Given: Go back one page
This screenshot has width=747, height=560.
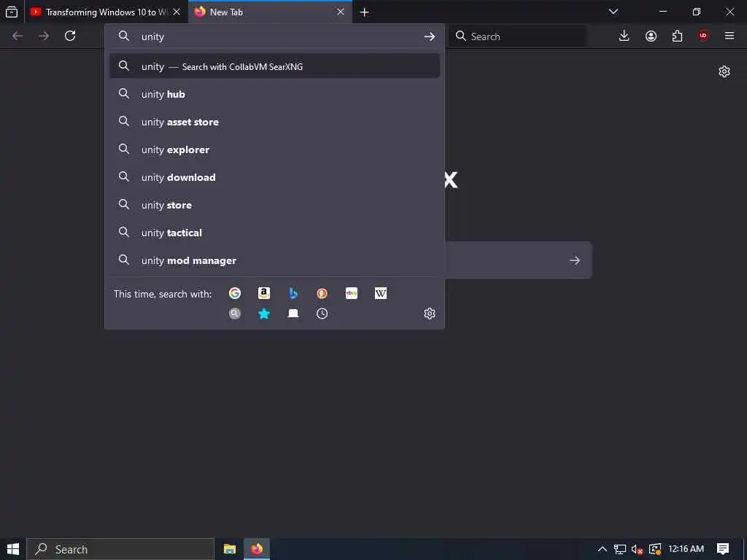Looking at the screenshot, I should (x=18, y=36).
